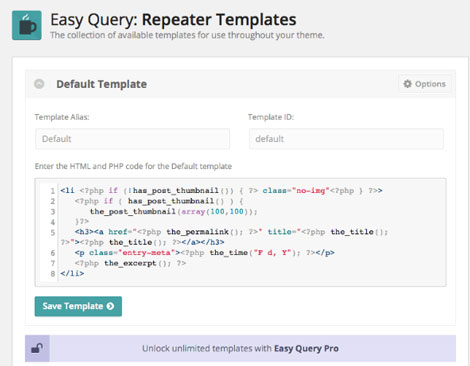The image size is (470, 366).
Task: Focus the Template Alias field
Action: point(132,139)
